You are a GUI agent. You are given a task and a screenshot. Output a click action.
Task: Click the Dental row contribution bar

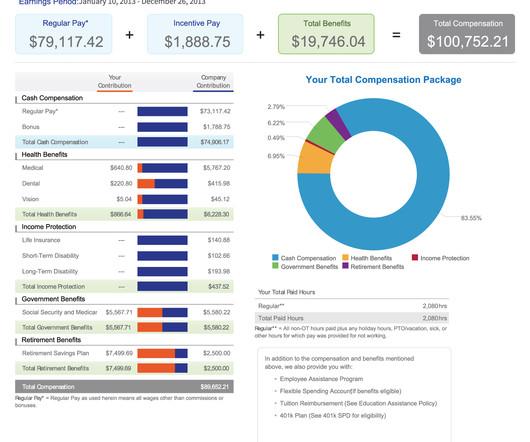(162, 183)
